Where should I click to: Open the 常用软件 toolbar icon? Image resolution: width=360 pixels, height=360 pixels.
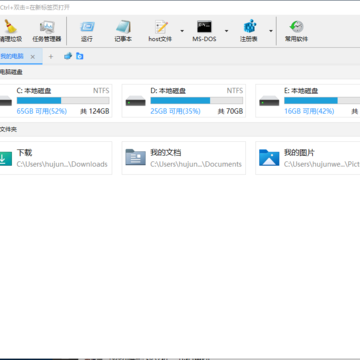(296, 31)
